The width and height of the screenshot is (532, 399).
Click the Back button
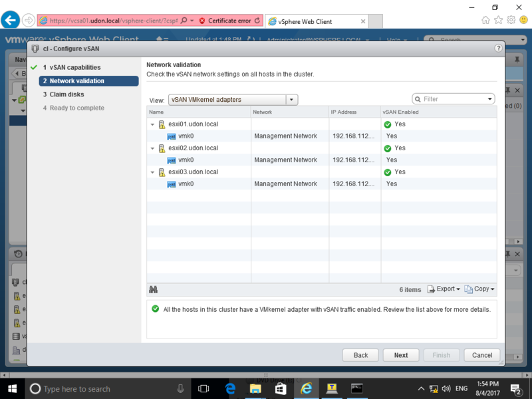pyautogui.click(x=360, y=355)
